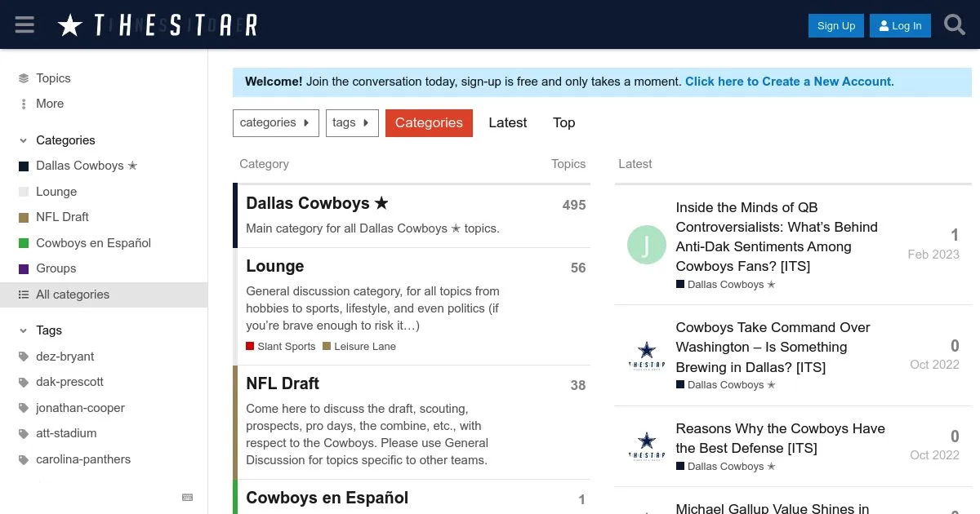Open the Cowboys en Español category heading

[x=327, y=498]
